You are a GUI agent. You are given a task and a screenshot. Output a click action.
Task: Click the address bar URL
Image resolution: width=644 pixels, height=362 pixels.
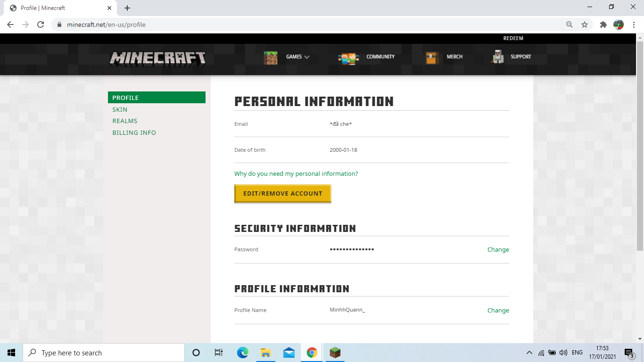pyautogui.click(x=106, y=25)
